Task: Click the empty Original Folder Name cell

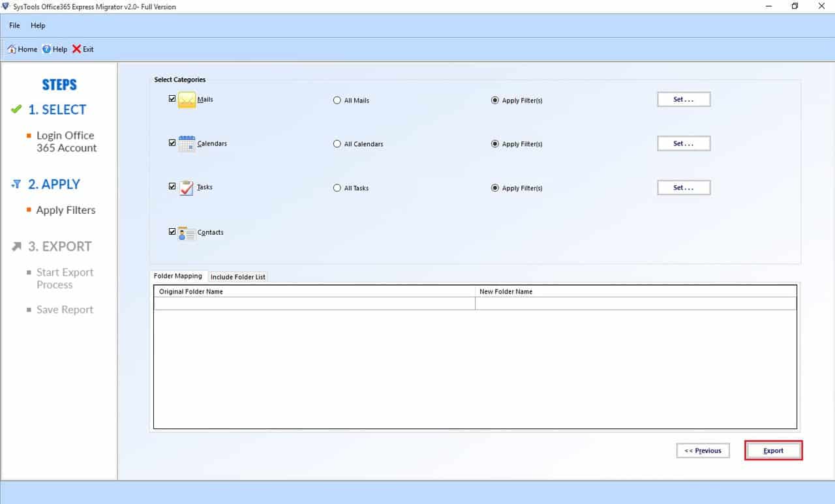Action: pos(314,303)
